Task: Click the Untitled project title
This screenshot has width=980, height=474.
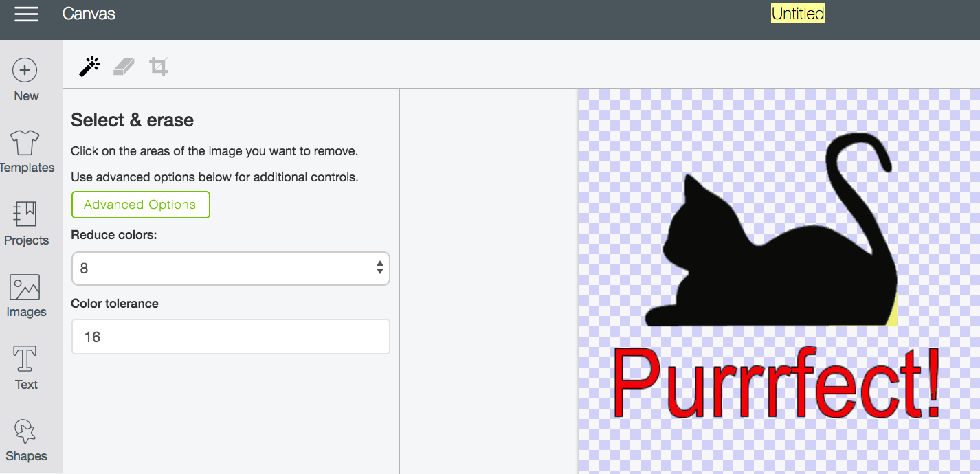Action: point(797,13)
